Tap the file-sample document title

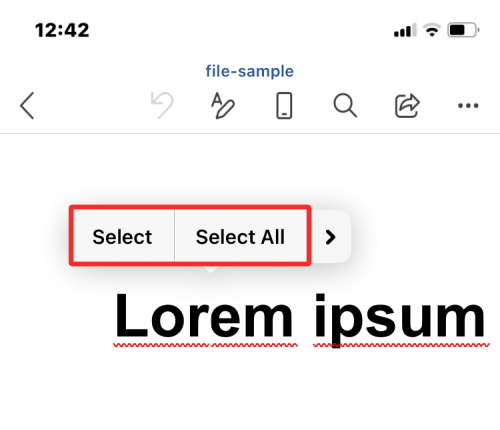[249, 71]
